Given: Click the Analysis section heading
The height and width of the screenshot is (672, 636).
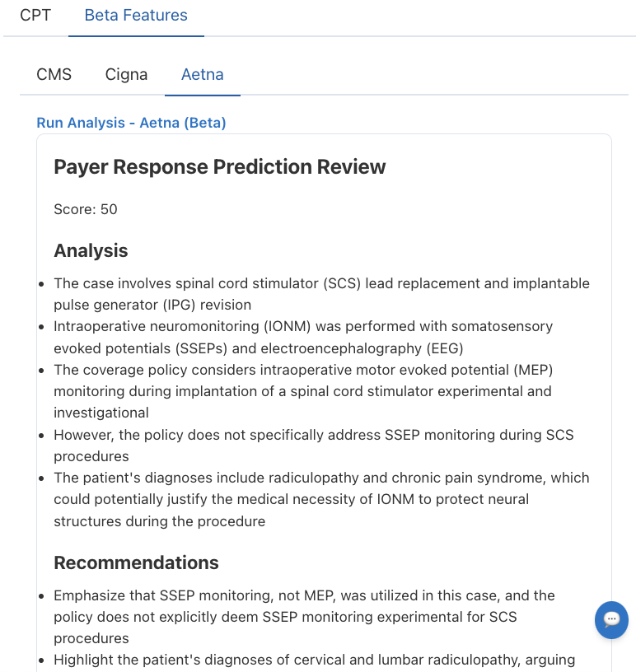Looking at the screenshot, I should point(91,250).
